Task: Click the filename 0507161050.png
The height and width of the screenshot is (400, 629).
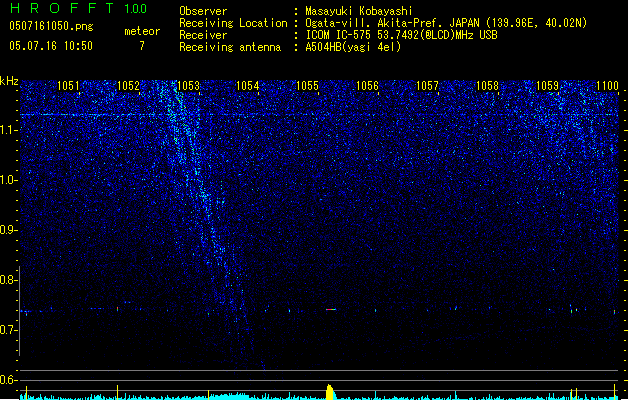Action: [x=51, y=26]
